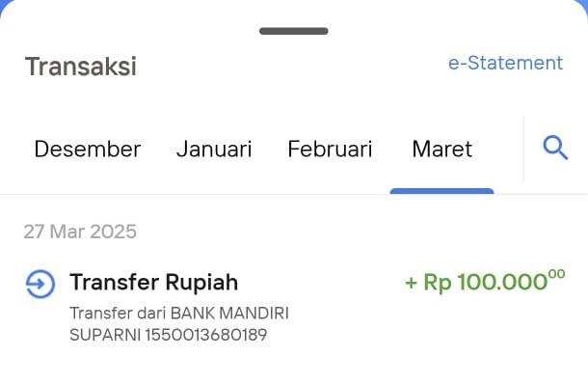Click the Transfer dari BANK MANDIRI description
The image size is (588, 384).
(179, 313)
